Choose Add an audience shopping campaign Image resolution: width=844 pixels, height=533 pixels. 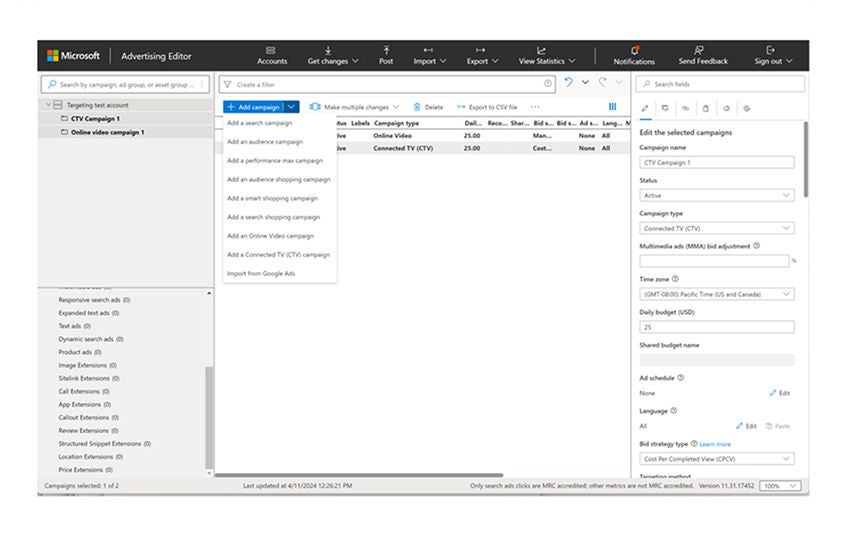point(279,179)
